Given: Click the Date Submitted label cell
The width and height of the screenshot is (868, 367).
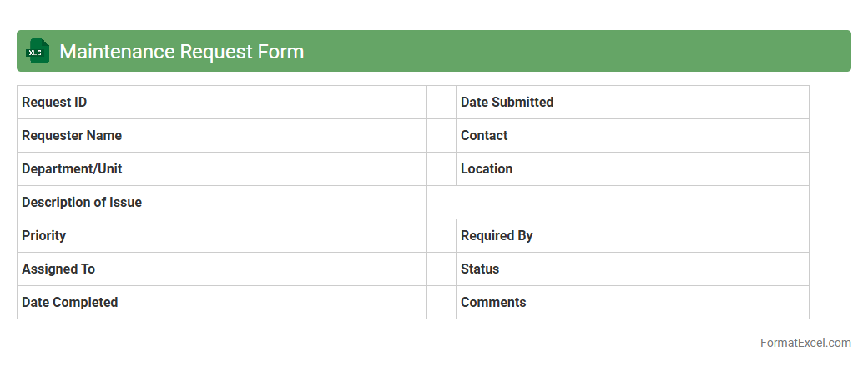Looking at the screenshot, I should click(x=618, y=103).
